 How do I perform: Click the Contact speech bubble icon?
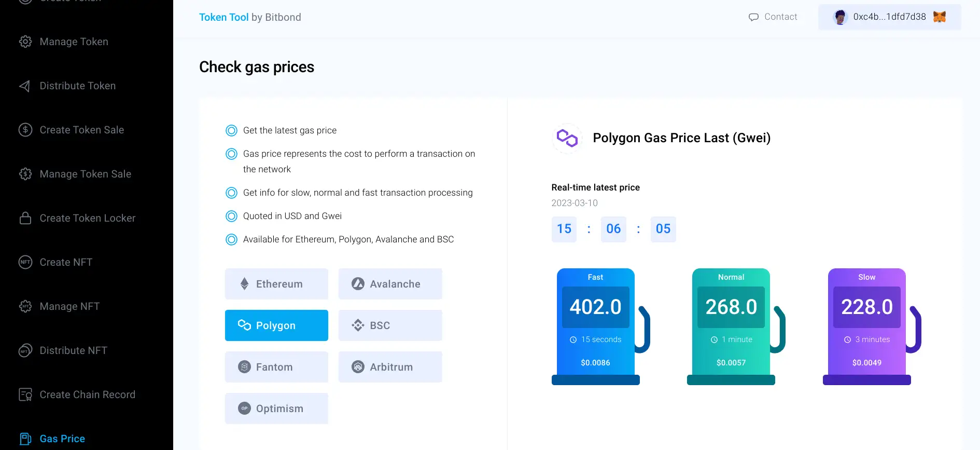tap(753, 17)
